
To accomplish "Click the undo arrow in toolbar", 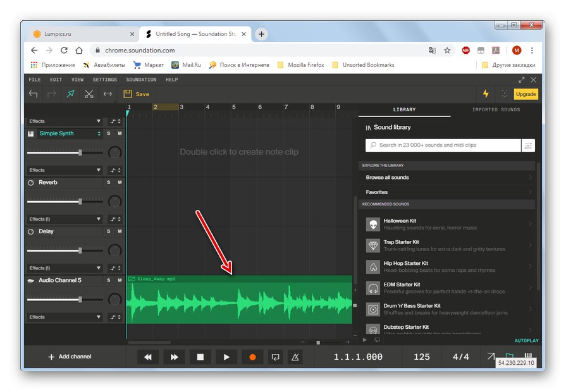I will [34, 94].
